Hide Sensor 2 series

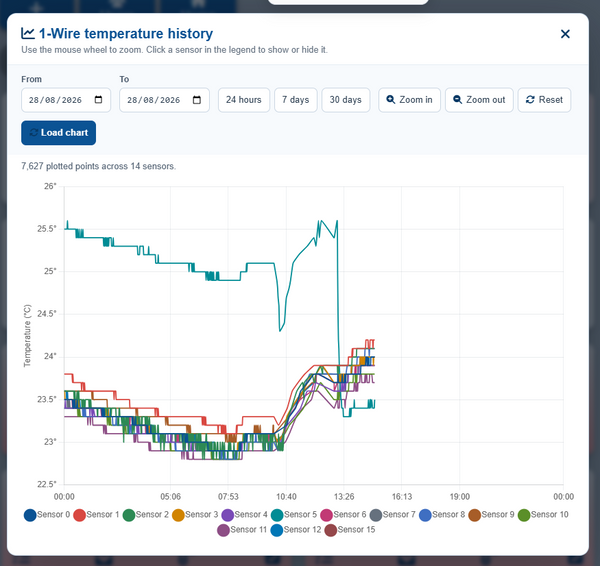[x=146, y=515]
